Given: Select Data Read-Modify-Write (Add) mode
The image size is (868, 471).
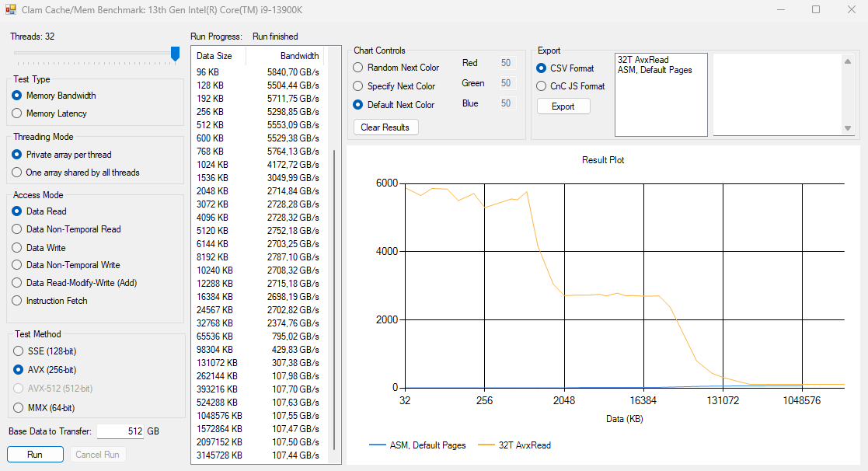Looking at the screenshot, I should click(x=74, y=283).
